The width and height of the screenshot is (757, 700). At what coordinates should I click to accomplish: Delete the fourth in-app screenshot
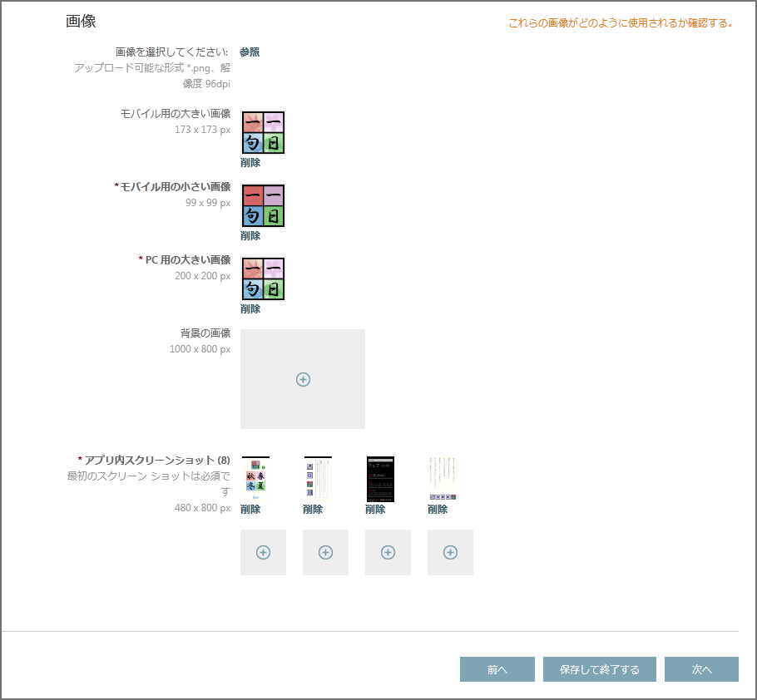[437, 509]
